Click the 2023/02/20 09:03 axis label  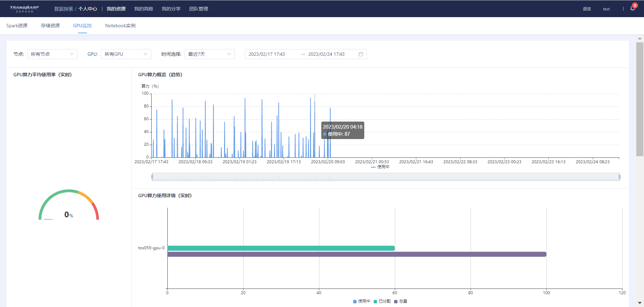pyautogui.click(x=328, y=162)
